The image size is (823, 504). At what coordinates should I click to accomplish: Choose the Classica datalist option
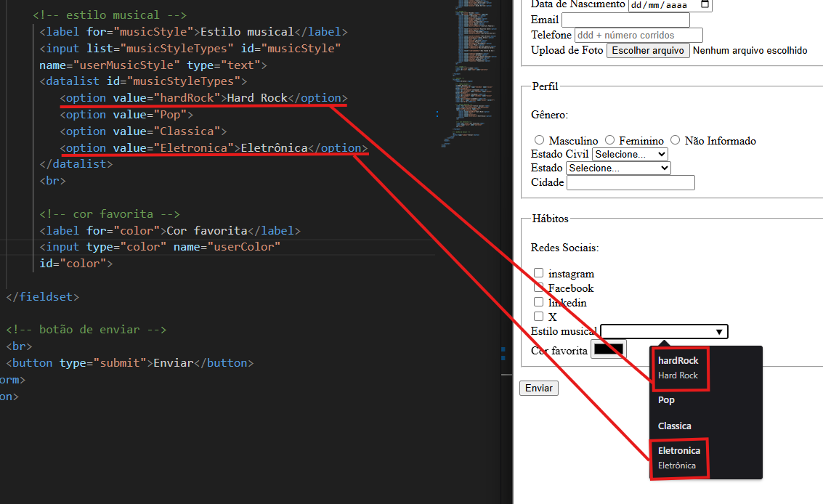pos(706,426)
